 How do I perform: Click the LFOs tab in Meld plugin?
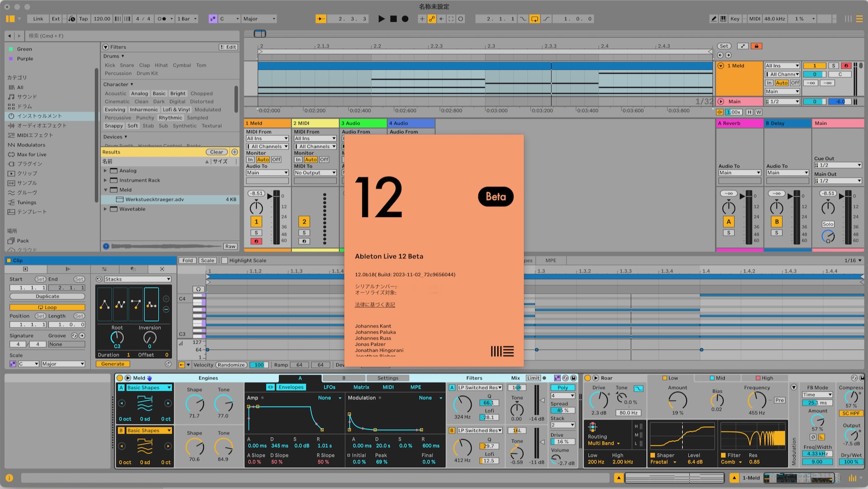pos(330,387)
